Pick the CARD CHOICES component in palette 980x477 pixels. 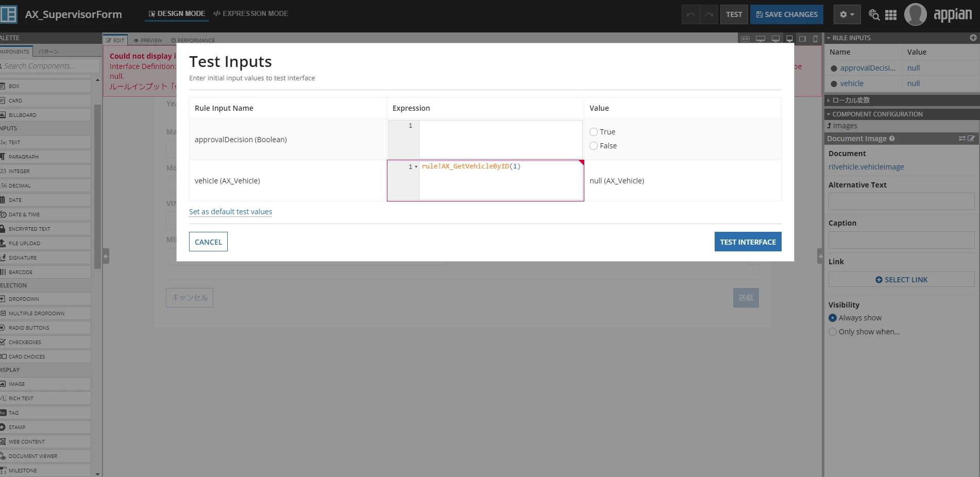click(x=45, y=356)
